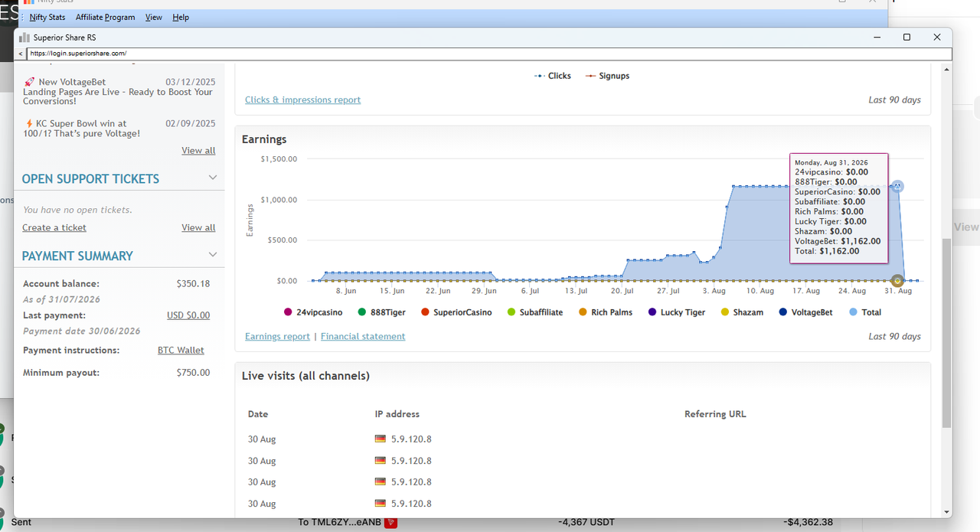This screenshot has width=980, height=532.
Task: Toggle the 24vipcasino series in Earnings legend
Action: [314, 312]
